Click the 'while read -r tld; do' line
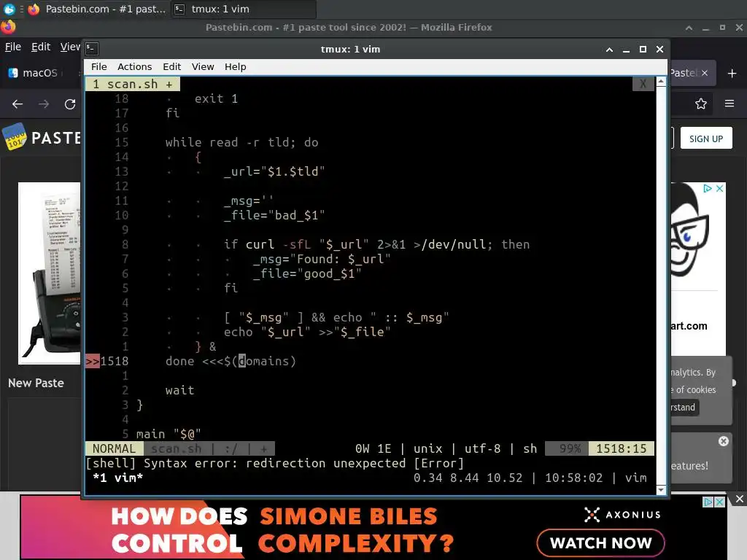Viewport: 747px width, 560px height. (x=242, y=142)
